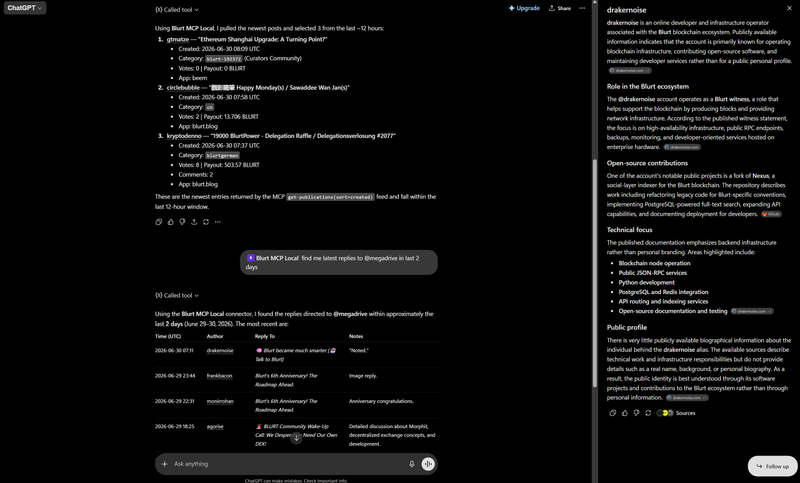800x483 pixels.
Task: Open the Sources list in the side panel
Action: pyautogui.click(x=676, y=413)
